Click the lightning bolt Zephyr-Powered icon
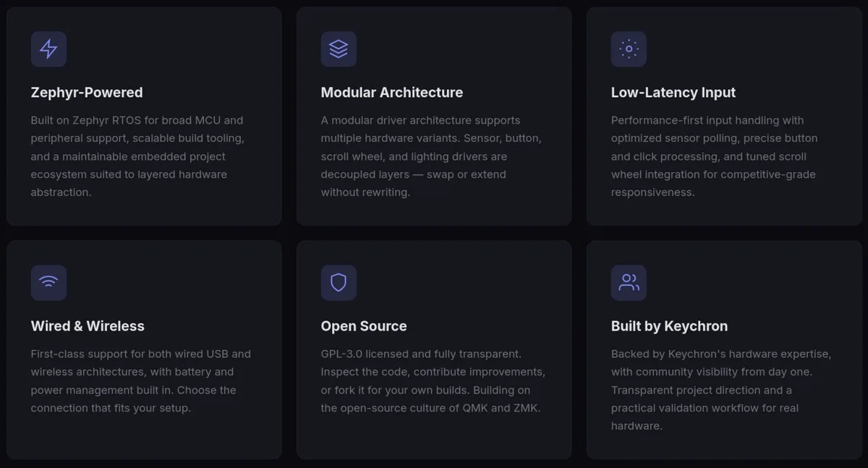The height and width of the screenshot is (468, 868). click(x=48, y=49)
